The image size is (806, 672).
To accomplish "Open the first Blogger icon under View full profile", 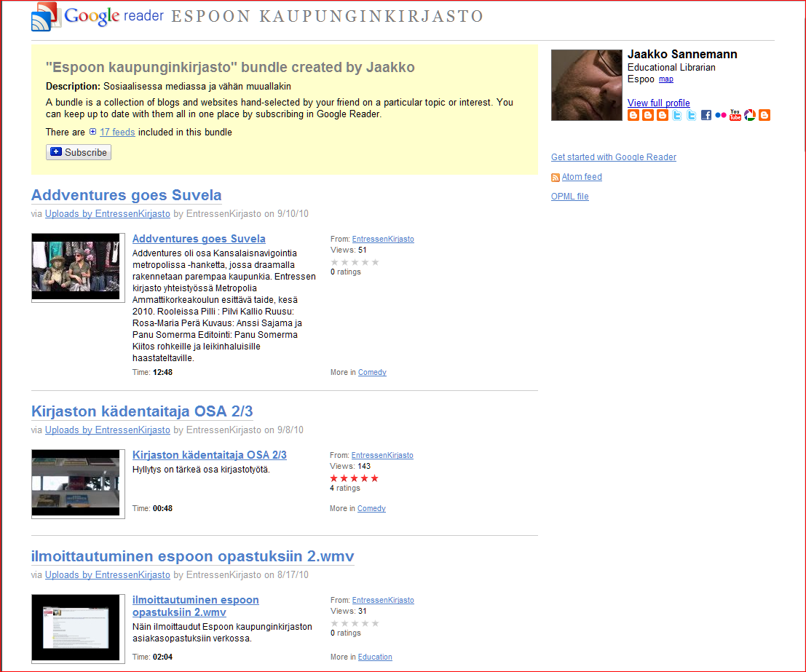I will click(x=633, y=115).
